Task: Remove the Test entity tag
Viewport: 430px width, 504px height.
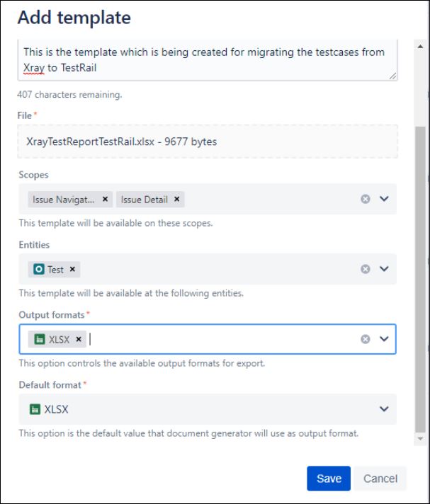Action: point(72,269)
